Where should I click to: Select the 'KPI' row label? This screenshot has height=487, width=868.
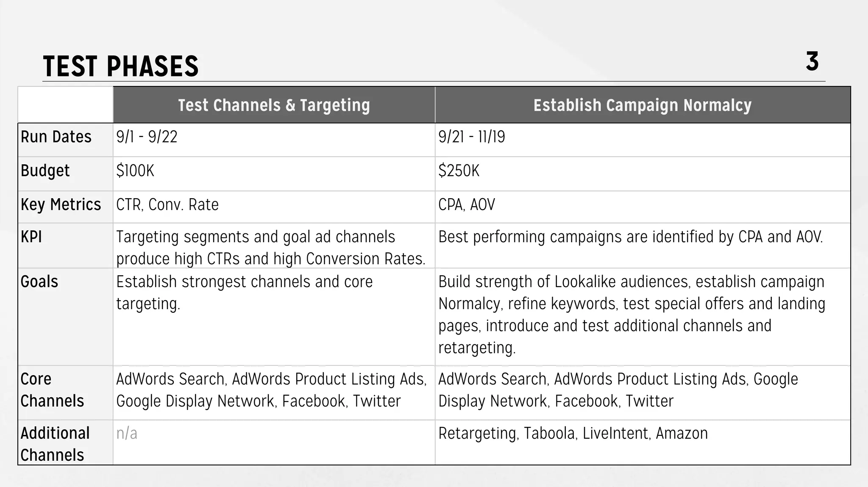click(x=31, y=237)
